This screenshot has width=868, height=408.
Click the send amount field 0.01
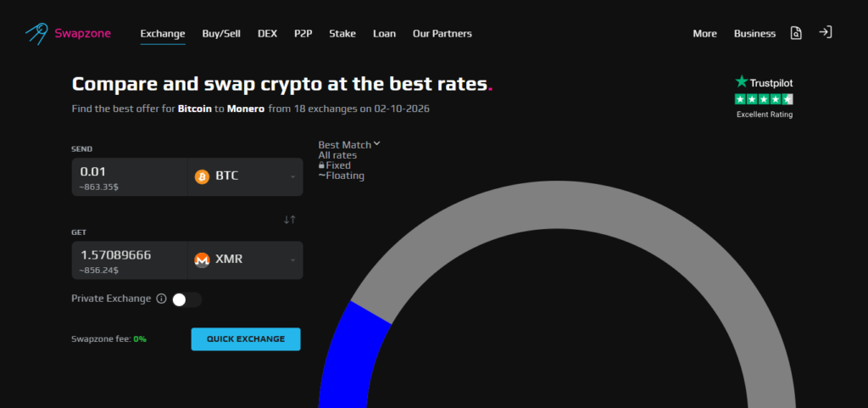[130, 176]
